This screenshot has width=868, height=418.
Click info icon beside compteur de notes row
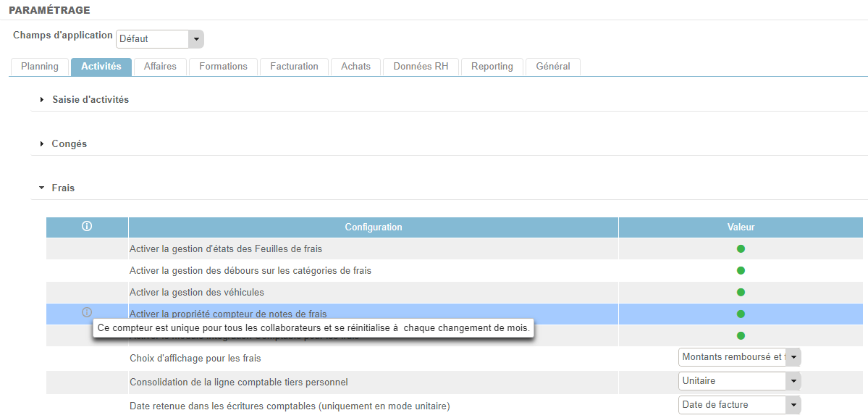[x=87, y=313]
